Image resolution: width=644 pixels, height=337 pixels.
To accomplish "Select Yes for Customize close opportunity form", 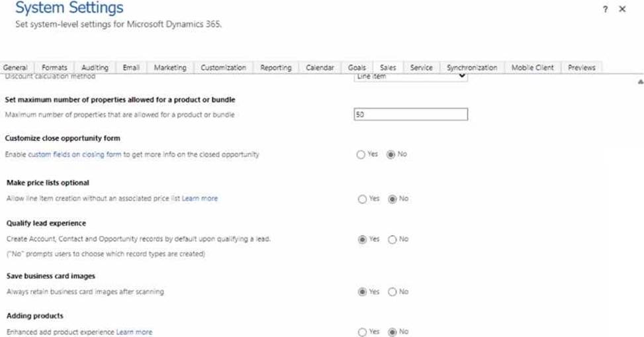I will tap(361, 154).
